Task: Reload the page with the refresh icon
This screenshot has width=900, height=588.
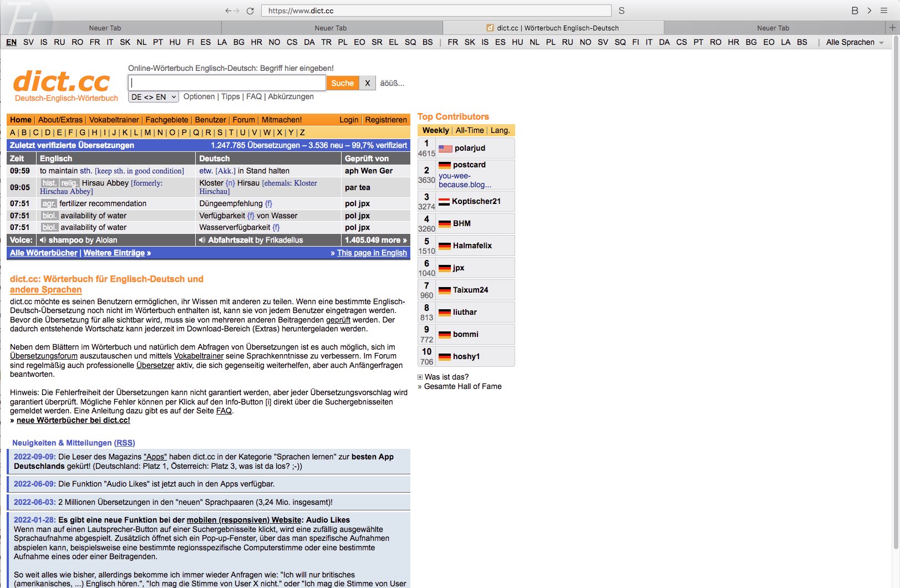Action: pos(250,11)
